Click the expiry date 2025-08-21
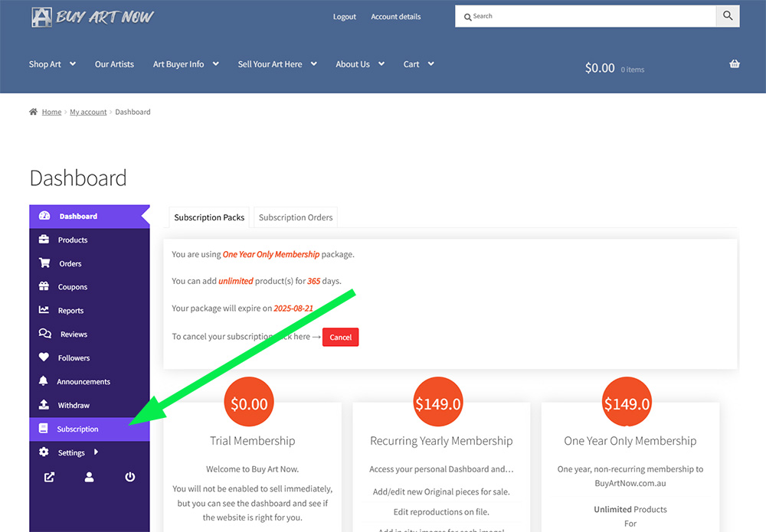Image resolution: width=766 pixels, height=532 pixels. [x=293, y=308]
